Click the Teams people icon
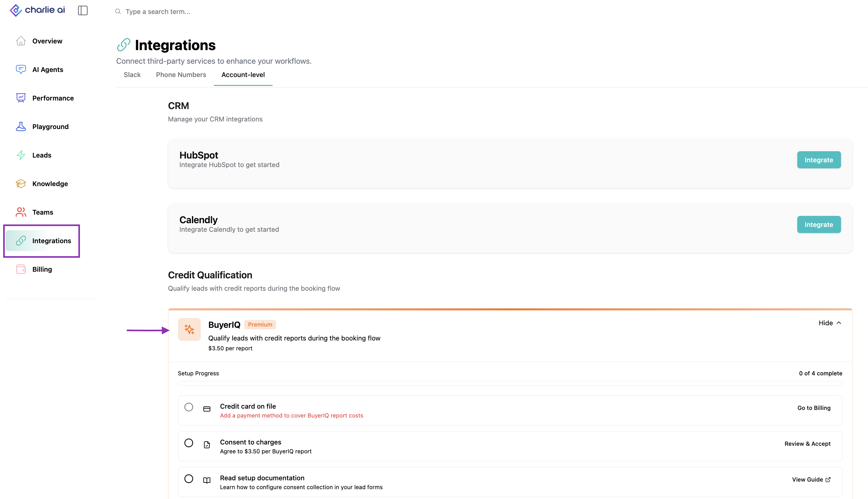This screenshot has height=499, width=868. (21, 212)
